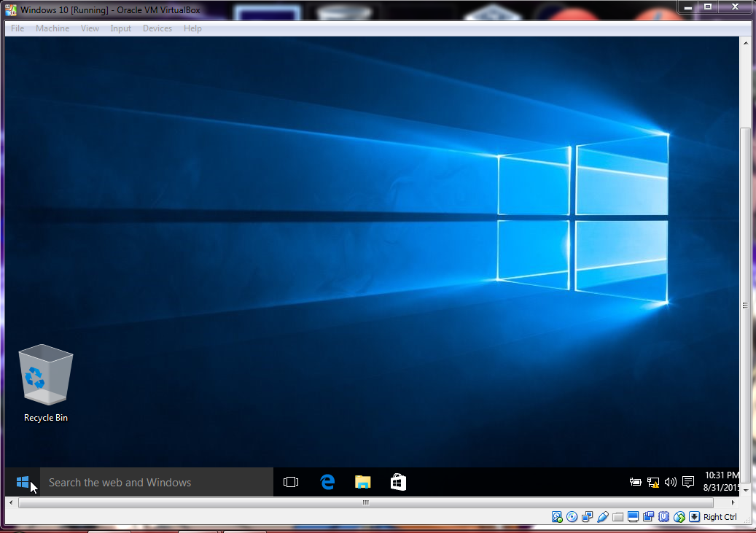The width and height of the screenshot is (756, 533).
Task: Click the 10:31 PM taskbar clock
Action: point(720,481)
